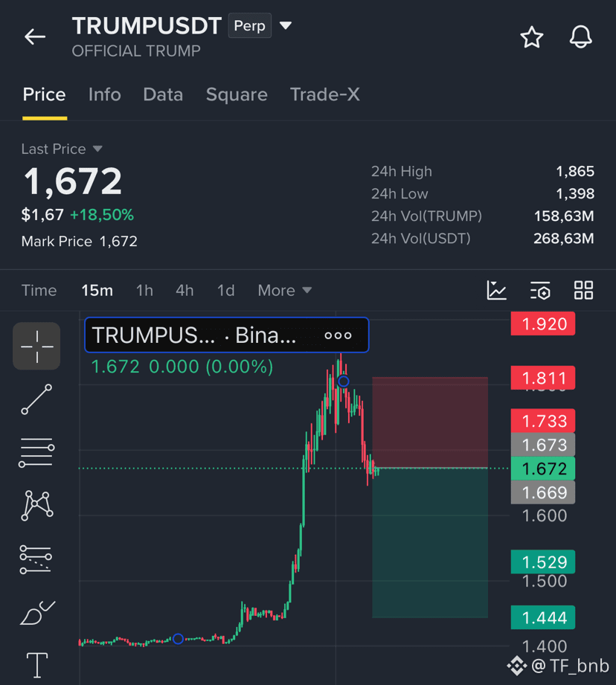Click the OFFICIAL TRUMP subtitle
This screenshot has height=685, width=616.
(x=136, y=51)
